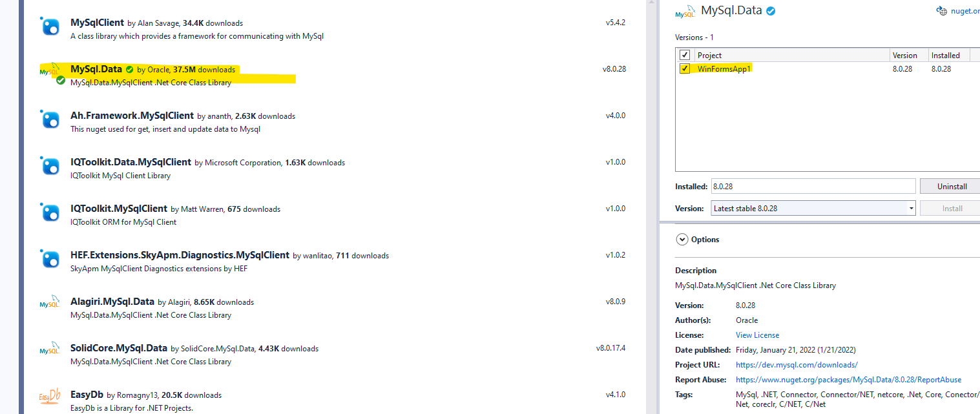
Task: Open the View License link
Action: click(757, 335)
